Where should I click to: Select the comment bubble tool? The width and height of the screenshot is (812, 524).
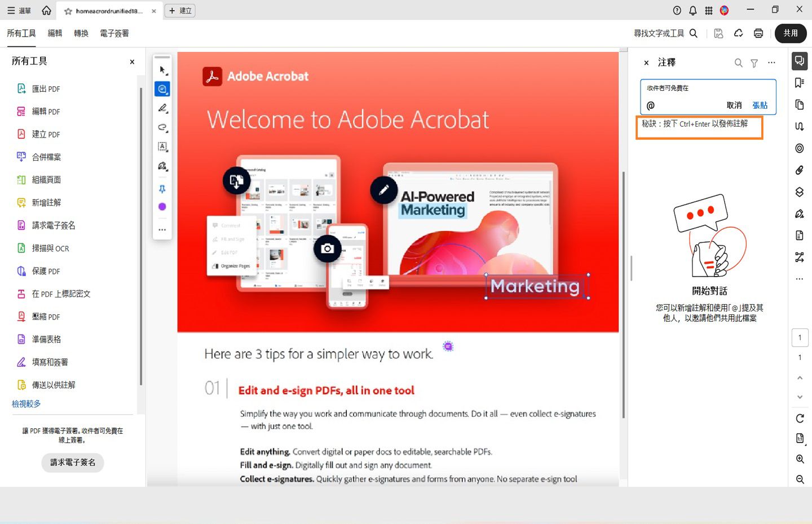coord(162,89)
